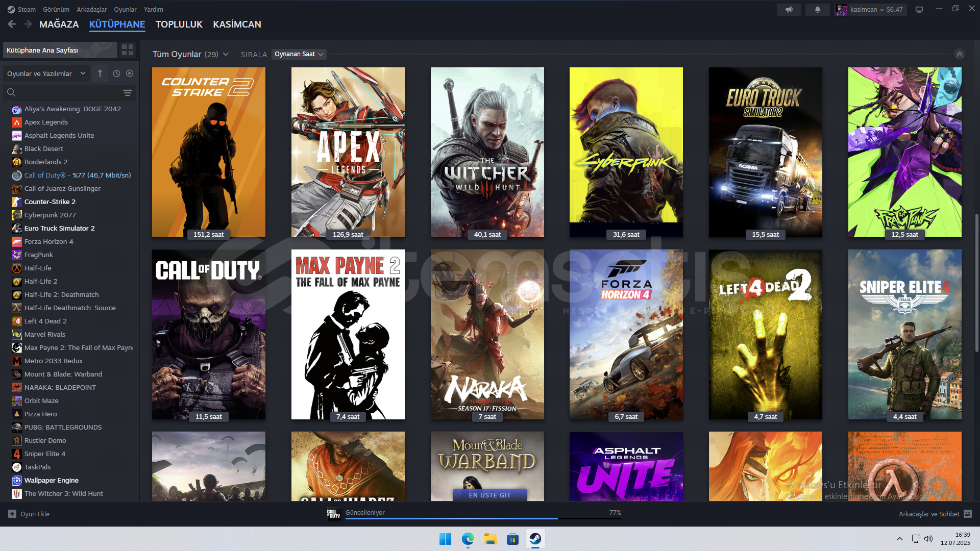The image size is (980, 551).
Task: Click the Steam logo icon in the menu bar
Action: tap(11, 9)
